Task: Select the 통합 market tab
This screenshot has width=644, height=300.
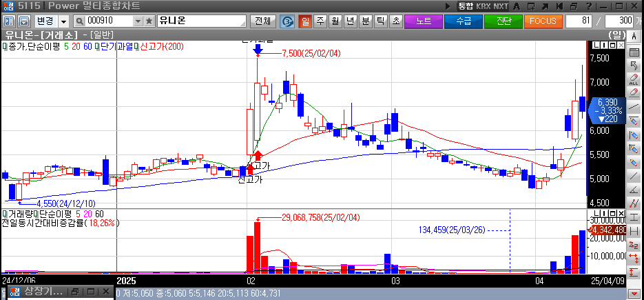Action: 466,7
